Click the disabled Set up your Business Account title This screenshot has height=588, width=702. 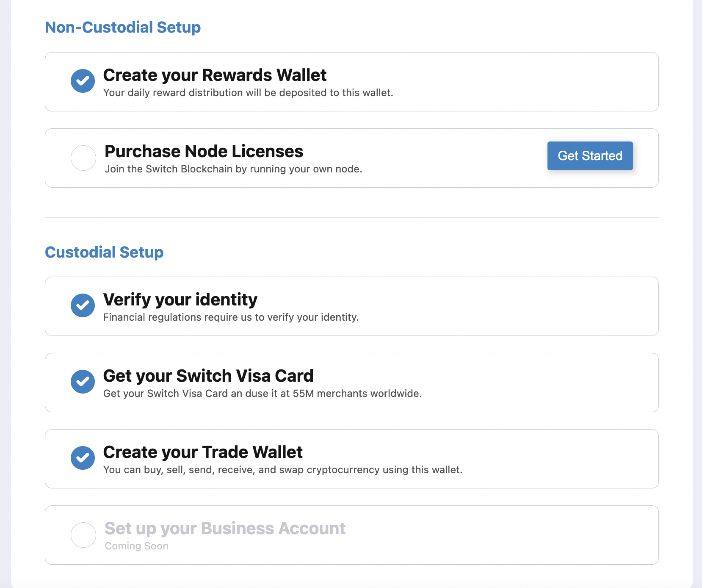coord(225,528)
